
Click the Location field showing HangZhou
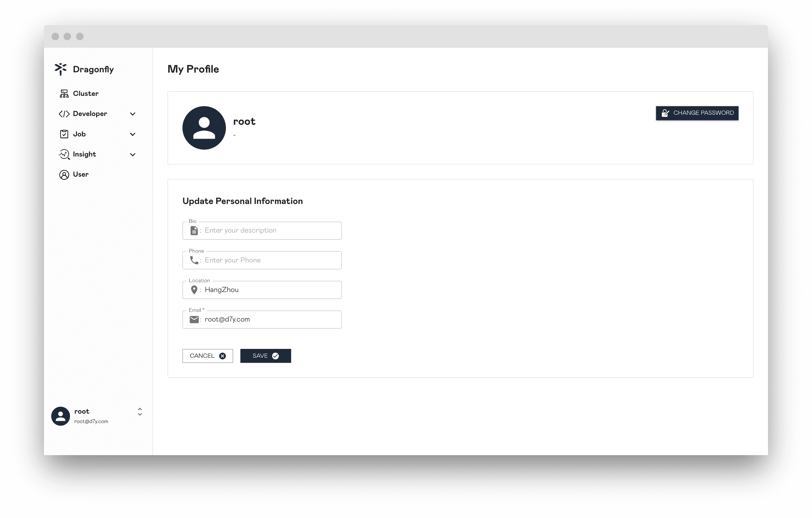click(261, 289)
